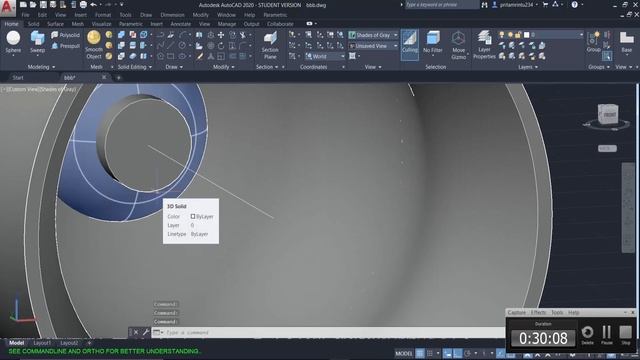Expand the Modeling panel

click(x=41, y=67)
